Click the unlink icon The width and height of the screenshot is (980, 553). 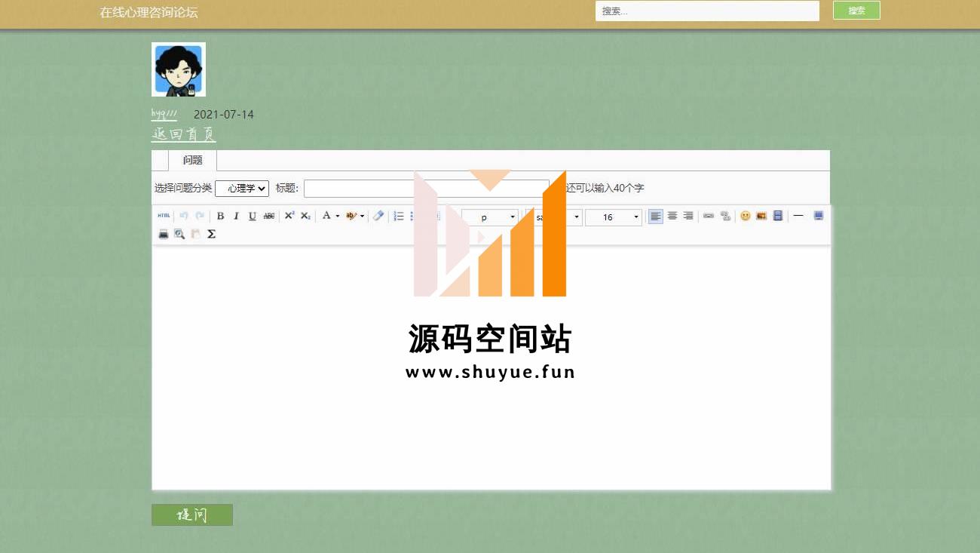pyautogui.click(x=725, y=217)
